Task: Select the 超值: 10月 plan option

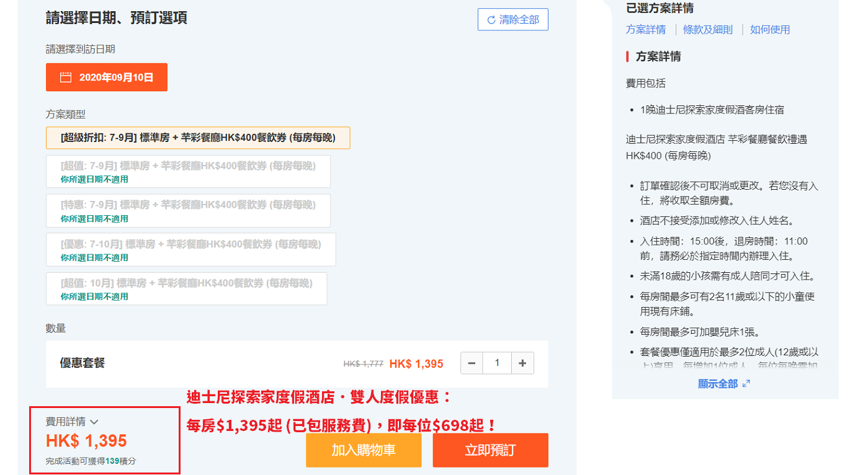Action: tap(186, 288)
